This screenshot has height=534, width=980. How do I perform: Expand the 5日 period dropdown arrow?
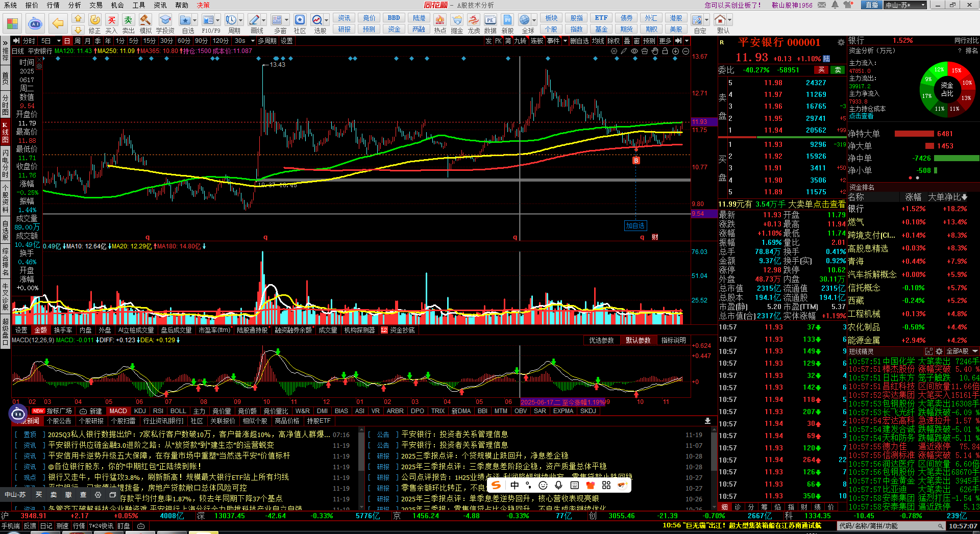(59, 41)
